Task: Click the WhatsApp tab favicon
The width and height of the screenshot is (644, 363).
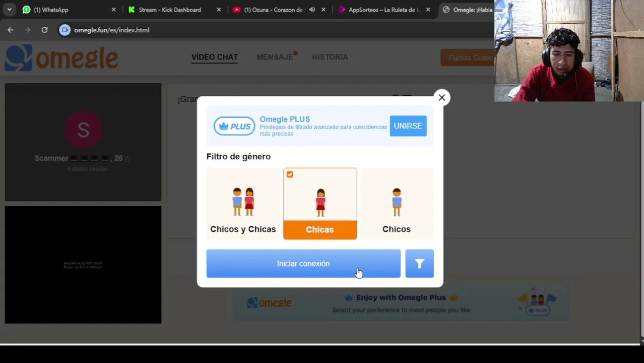Action: (x=27, y=10)
